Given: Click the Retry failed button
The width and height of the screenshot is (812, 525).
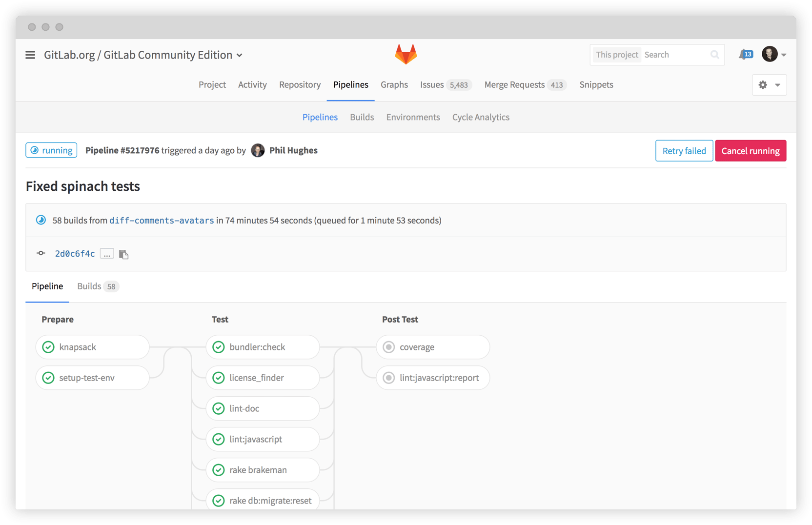Looking at the screenshot, I should [684, 151].
